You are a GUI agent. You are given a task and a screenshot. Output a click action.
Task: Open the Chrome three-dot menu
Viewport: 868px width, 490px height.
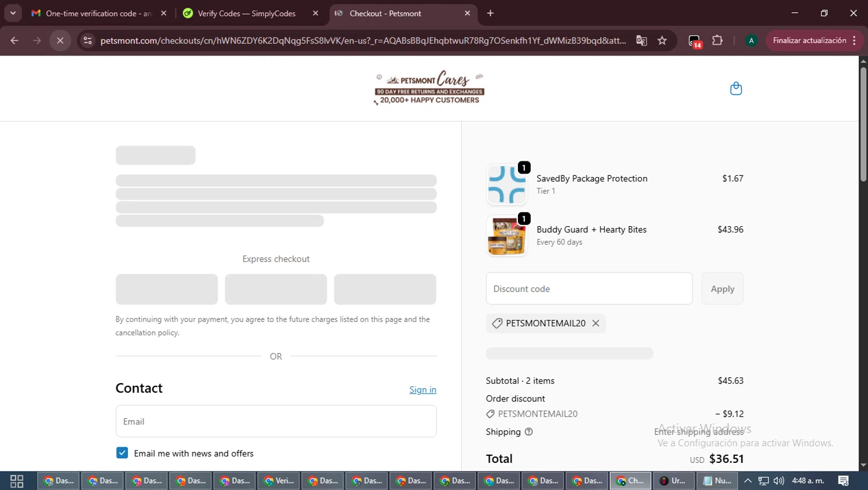pos(855,40)
